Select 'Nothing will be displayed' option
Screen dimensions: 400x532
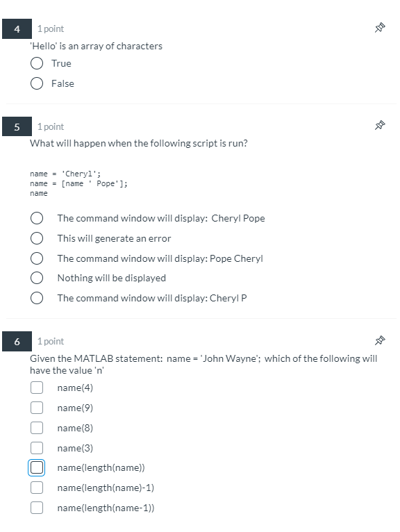[x=37, y=278]
